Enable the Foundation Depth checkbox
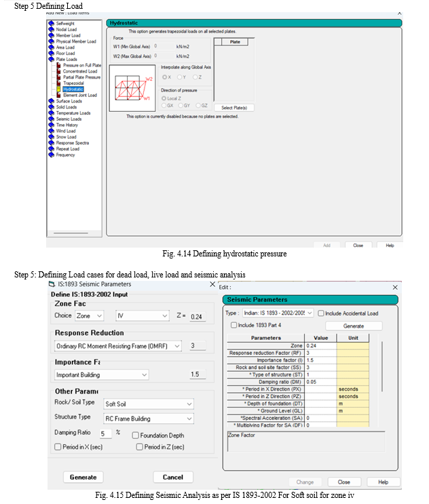429x504 pixels. 135,435
